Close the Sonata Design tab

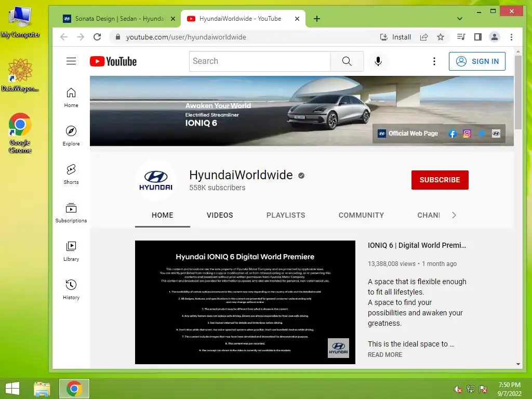click(x=173, y=19)
